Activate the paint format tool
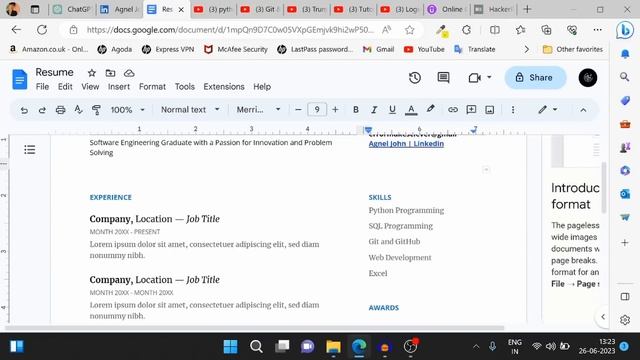 [x=96, y=110]
